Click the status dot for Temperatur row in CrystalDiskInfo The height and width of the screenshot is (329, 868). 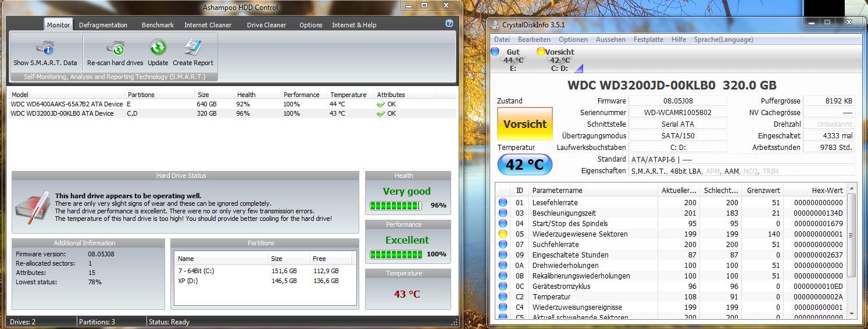(x=503, y=296)
